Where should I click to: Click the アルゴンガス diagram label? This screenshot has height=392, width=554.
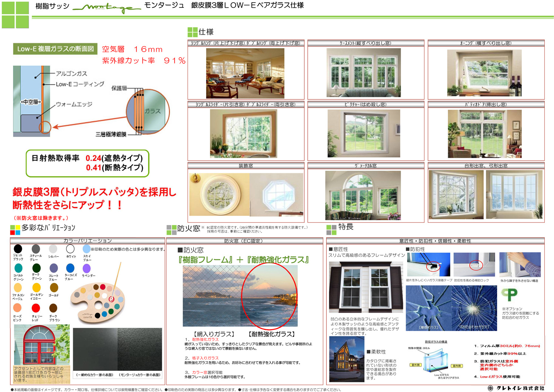[72, 74]
